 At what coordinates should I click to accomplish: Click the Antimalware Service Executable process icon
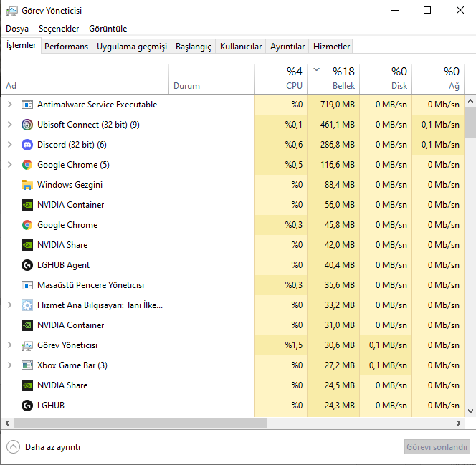tap(27, 105)
